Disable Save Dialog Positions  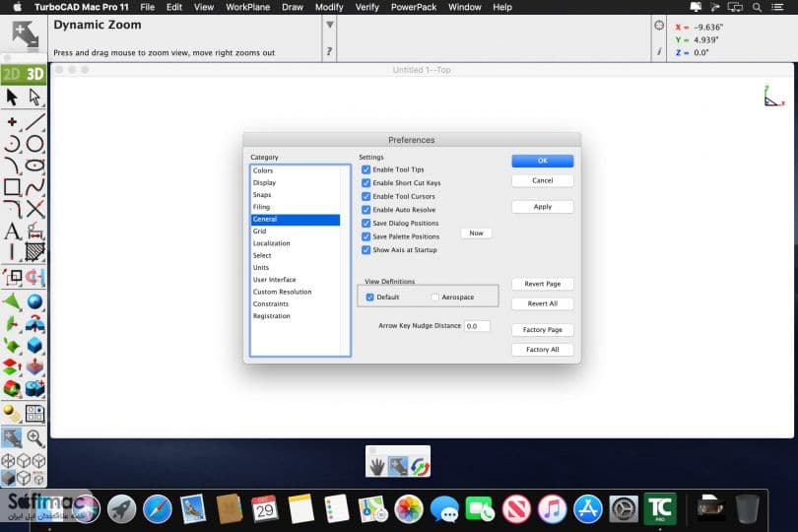pos(366,223)
